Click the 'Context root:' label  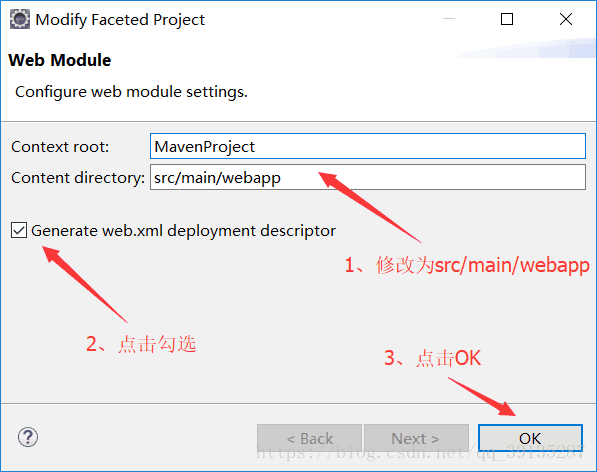coord(60,147)
